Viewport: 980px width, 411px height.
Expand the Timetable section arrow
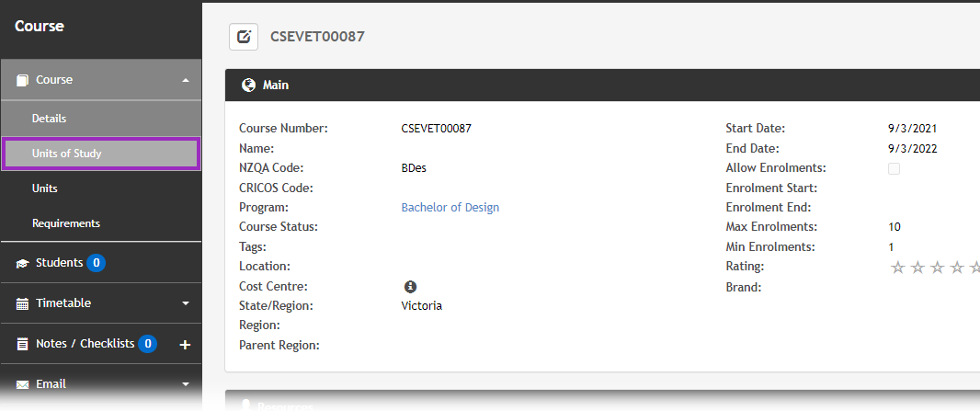[186, 303]
